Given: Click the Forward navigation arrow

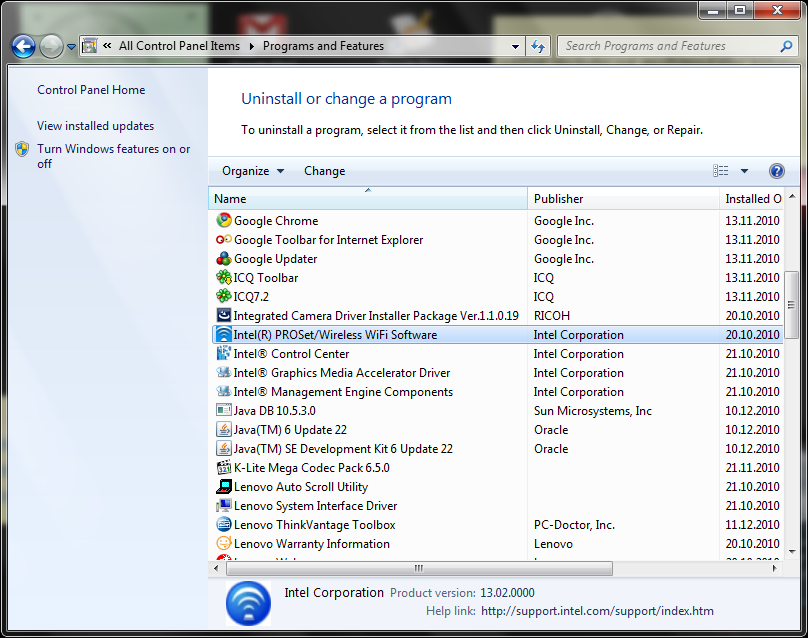Looking at the screenshot, I should 51,47.
